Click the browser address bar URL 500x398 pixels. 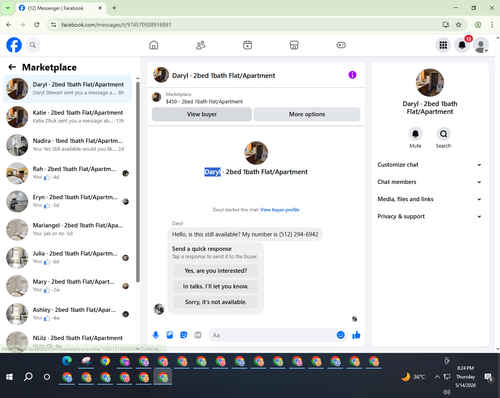[116, 25]
